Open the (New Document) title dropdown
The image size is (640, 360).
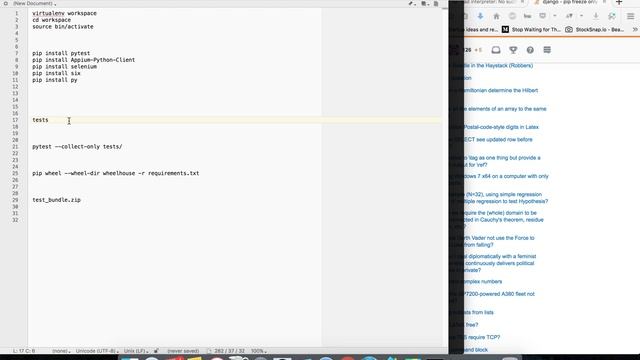[x=35, y=3]
